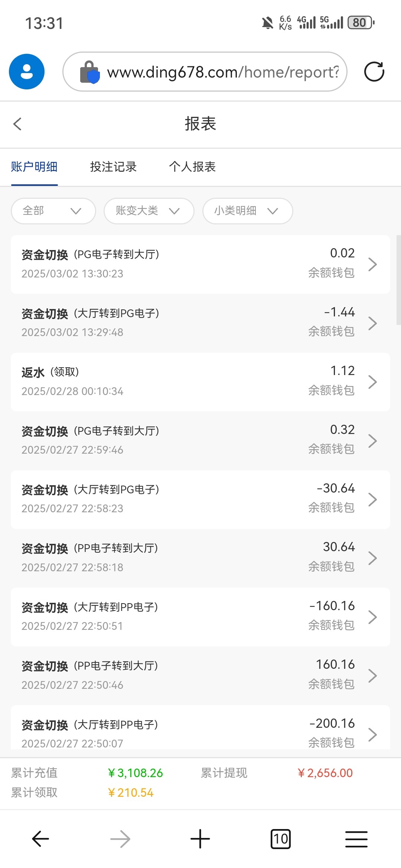Expand the 账变大类 dropdown
This screenshot has height=868, width=401.
tap(149, 211)
